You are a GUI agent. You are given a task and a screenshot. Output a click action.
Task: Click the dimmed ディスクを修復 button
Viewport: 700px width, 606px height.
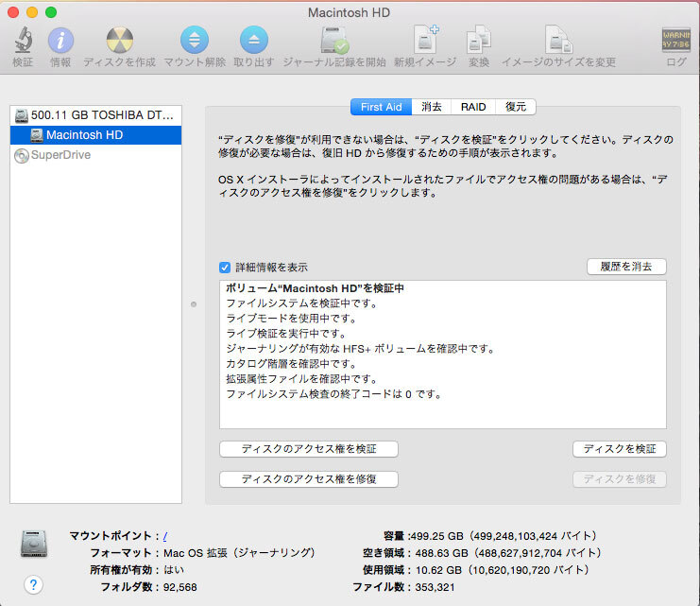(x=620, y=479)
